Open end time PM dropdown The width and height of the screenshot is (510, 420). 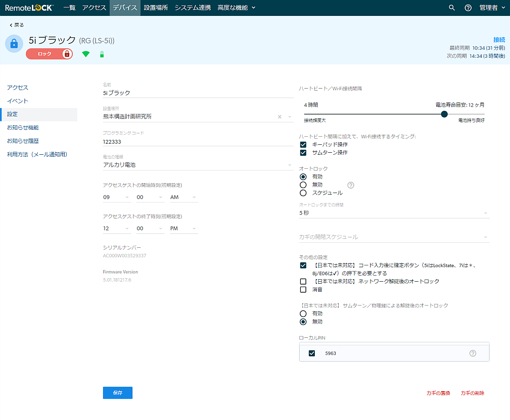(x=184, y=228)
